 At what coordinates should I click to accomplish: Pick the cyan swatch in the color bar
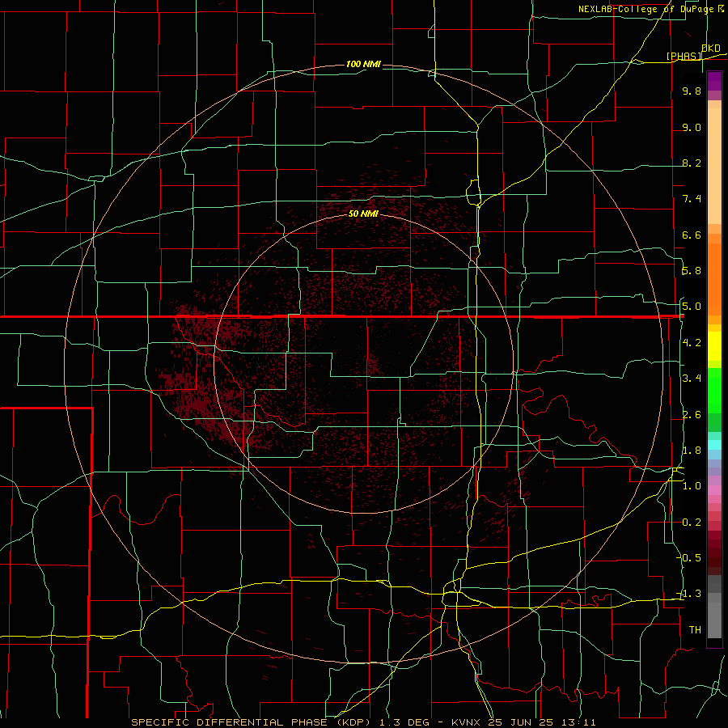[x=714, y=445]
